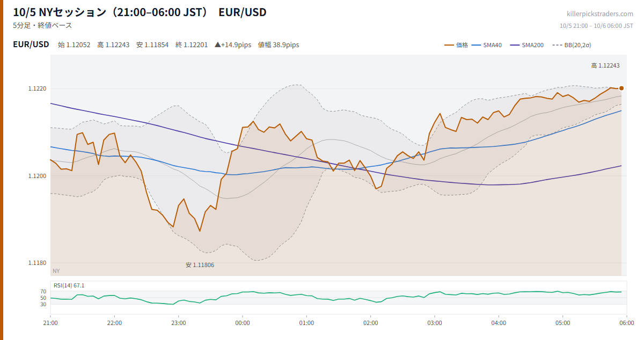Click the x-axis time label '04:00'

pyautogui.click(x=499, y=323)
